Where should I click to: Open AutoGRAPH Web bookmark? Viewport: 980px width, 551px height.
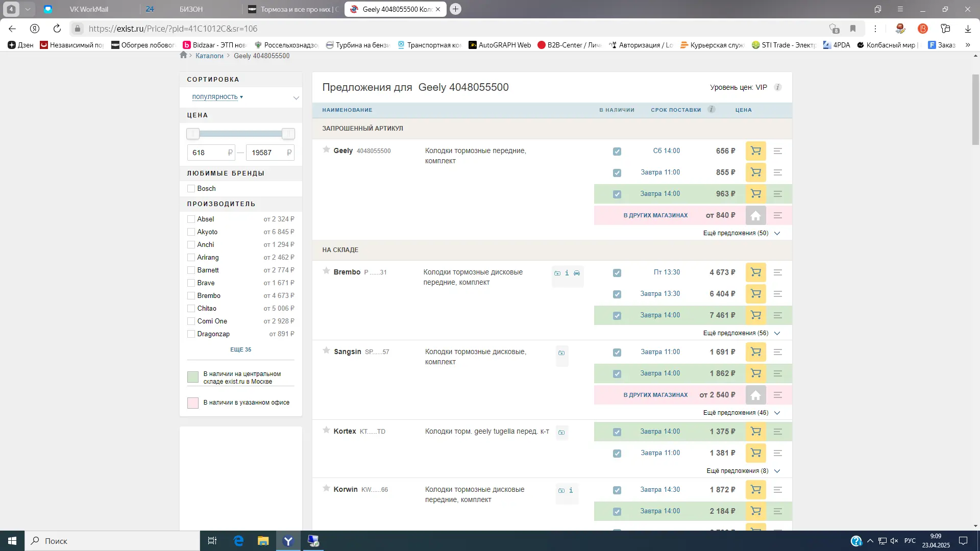click(x=500, y=45)
